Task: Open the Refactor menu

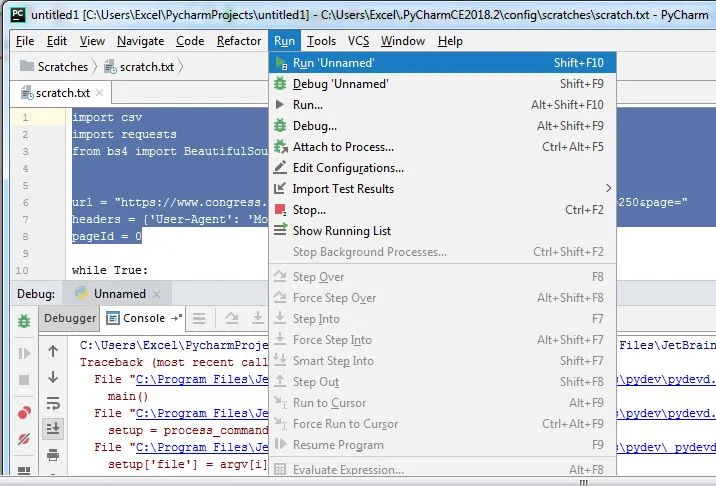Action: click(x=239, y=41)
